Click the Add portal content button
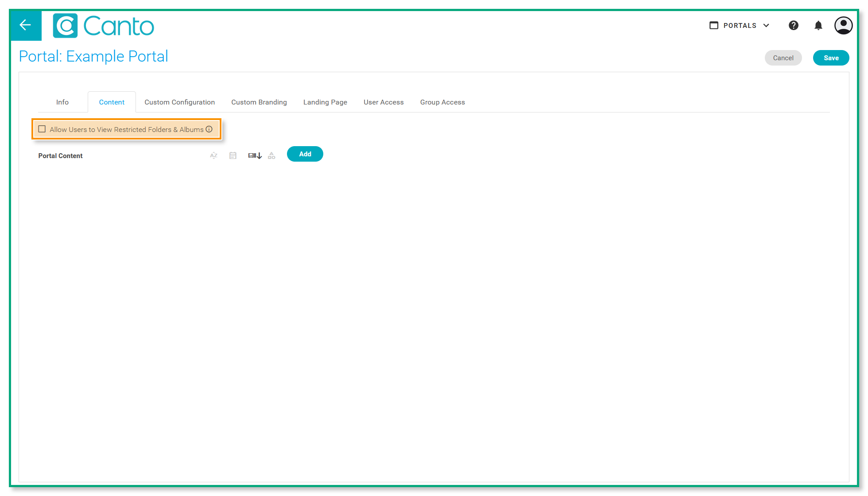Image resolution: width=868 pixels, height=496 pixels. [x=305, y=154]
